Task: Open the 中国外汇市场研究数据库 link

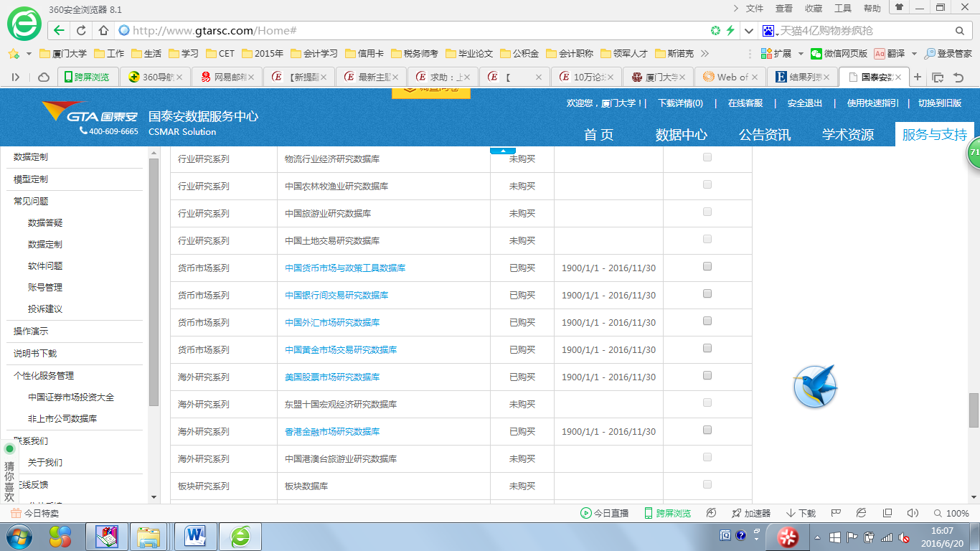Action: tap(332, 323)
